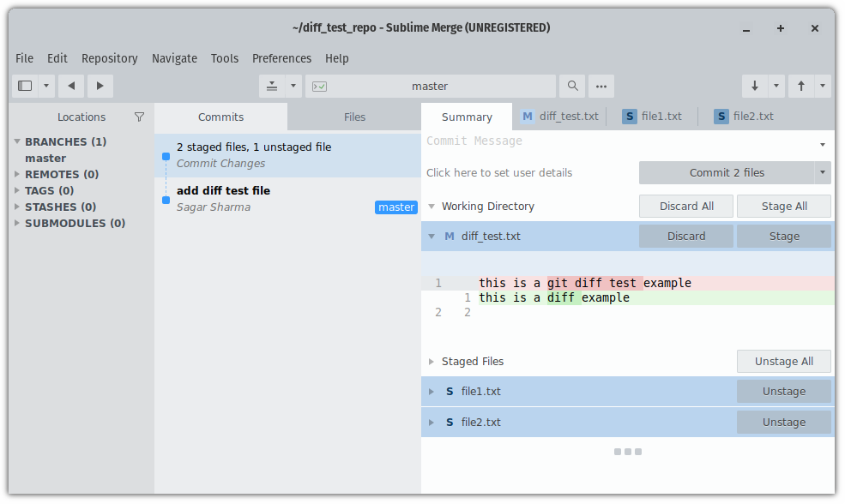Expand the REMOTES section in the sidebar
This screenshot has height=504, width=845.
click(15, 174)
